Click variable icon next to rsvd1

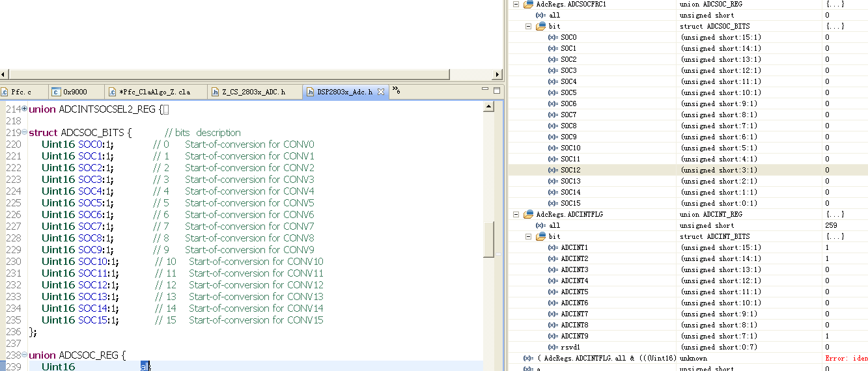553,347
